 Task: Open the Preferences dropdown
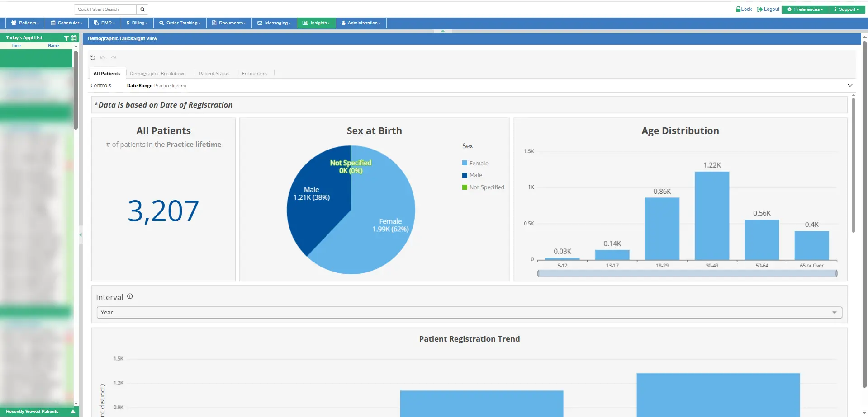(805, 9)
